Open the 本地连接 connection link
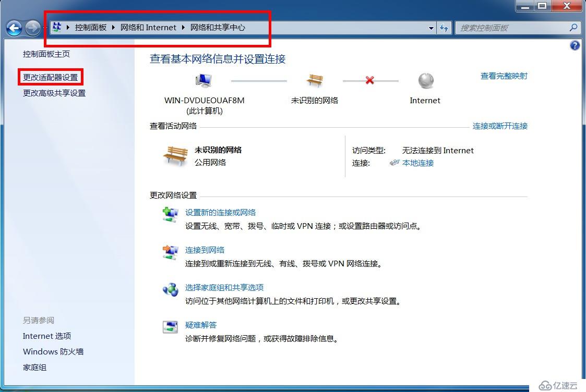Viewport: 586px width, 392px height. click(418, 163)
